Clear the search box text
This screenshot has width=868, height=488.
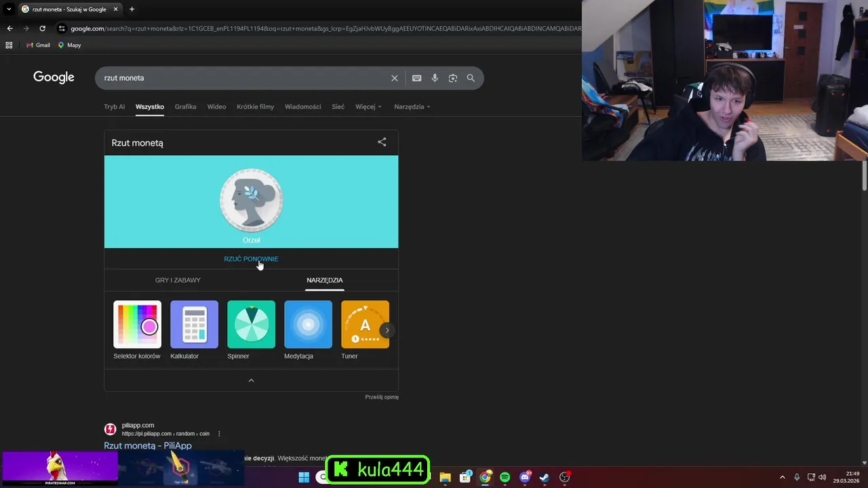[x=394, y=78]
